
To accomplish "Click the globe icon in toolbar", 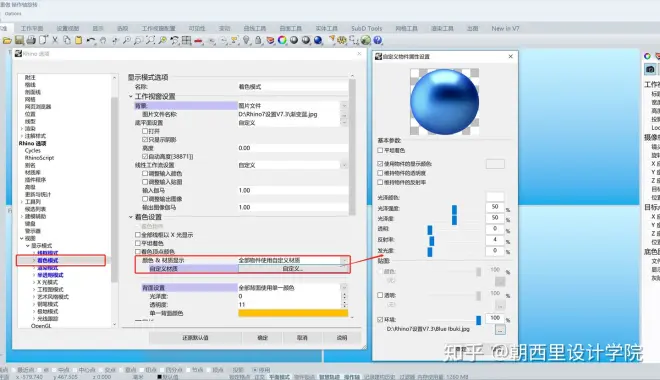I will pyautogui.click(x=366, y=40).
